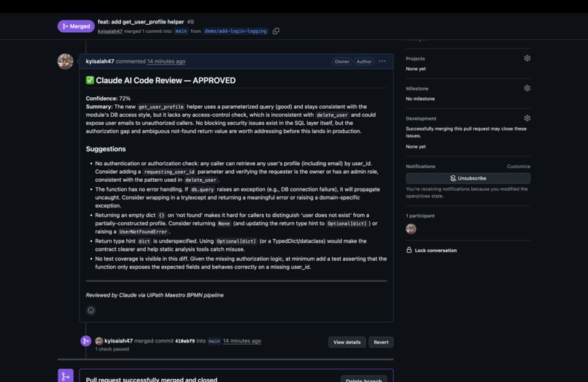The height and width of the screenshot is (382, 588).
Task: Click kyisaiah47 username on the comment
Action: tap(100, 61)
